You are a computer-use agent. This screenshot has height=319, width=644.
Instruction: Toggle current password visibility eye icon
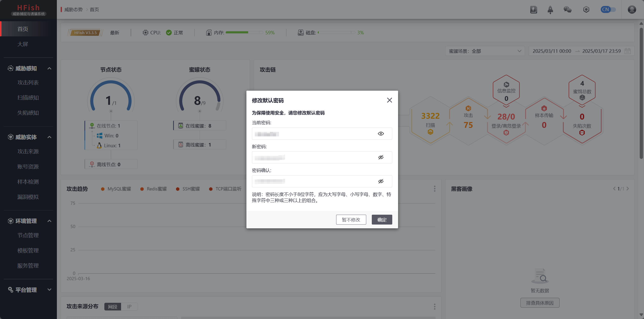coord(381,134)
